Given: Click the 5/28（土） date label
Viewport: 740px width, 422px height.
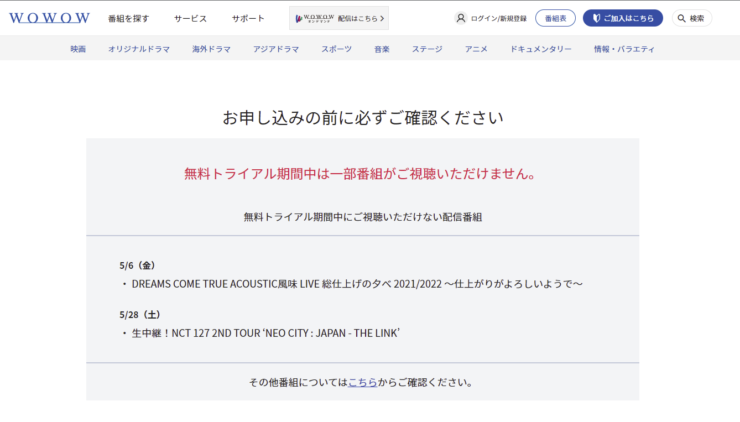Looking at the screenshot, I should 140,314.
